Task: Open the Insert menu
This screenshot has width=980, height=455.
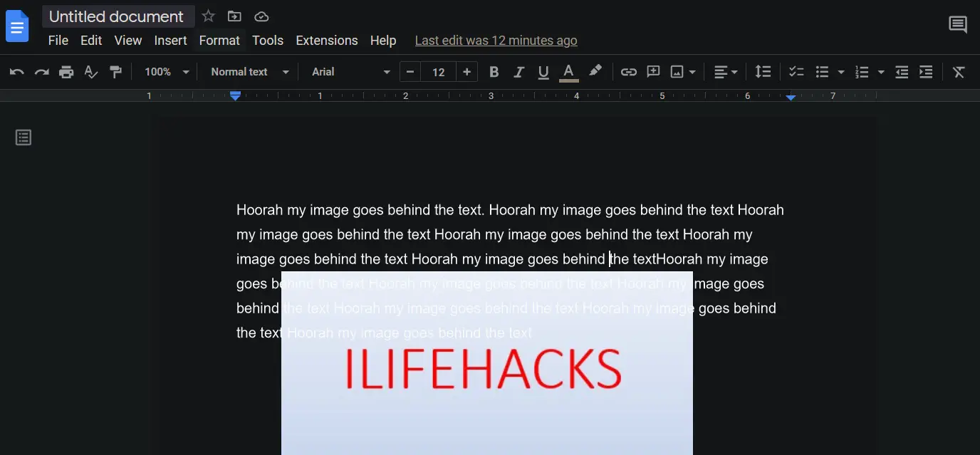Action: click(x=171, y=41)
